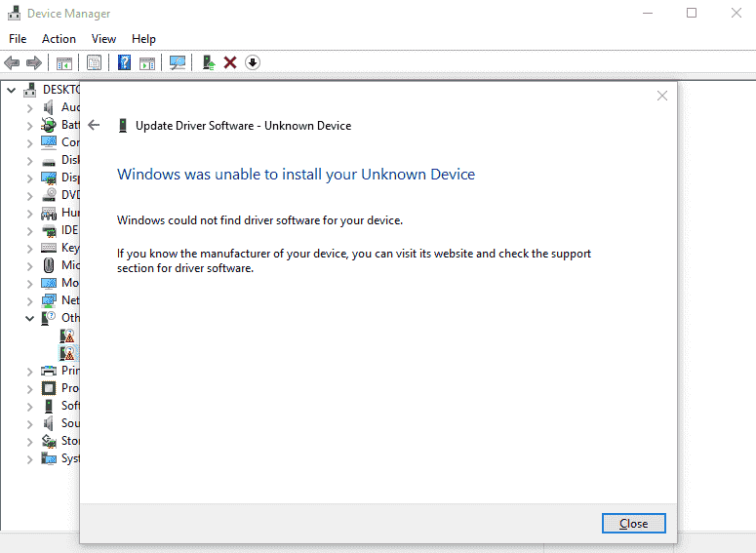Click the blue Help toolbar icon
Viewport: 756px width, 553px height.
coord(125,62)
